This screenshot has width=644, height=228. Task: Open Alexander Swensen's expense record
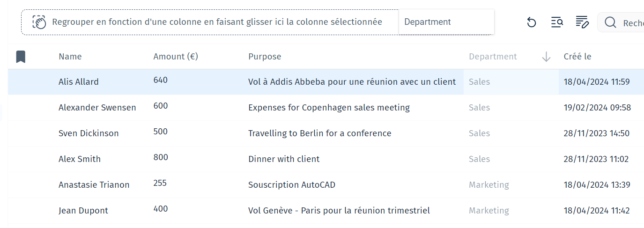point(97,108)
